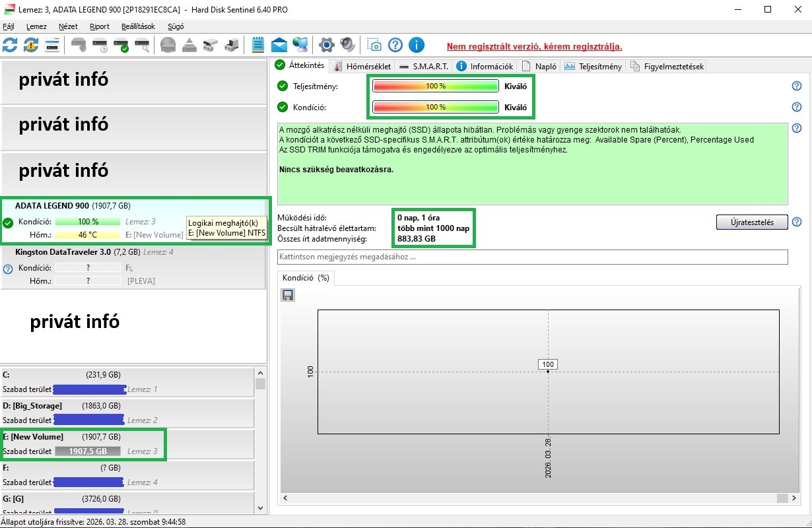
Task: Click the volume list scrollbar down arrow
Action: [261, 508]
